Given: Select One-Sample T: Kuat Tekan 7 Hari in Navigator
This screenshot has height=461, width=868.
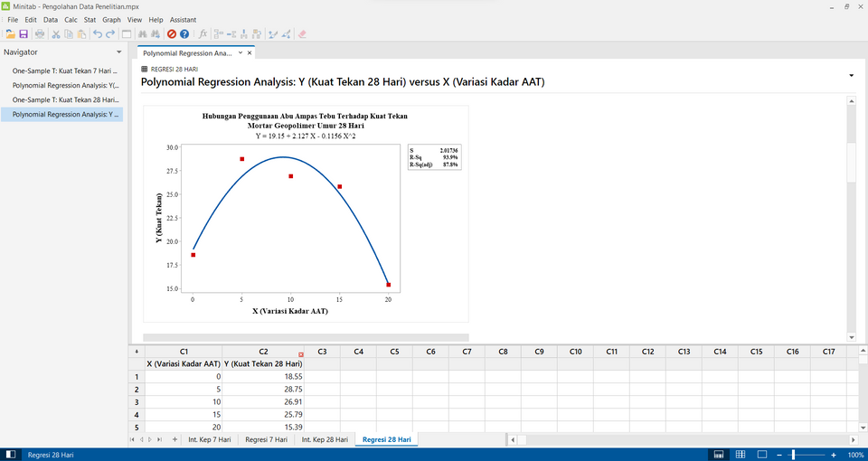Looking at the screenshot, I should (65, 71).
